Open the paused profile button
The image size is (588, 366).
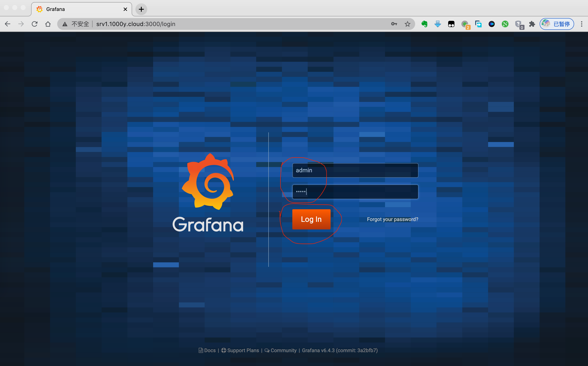point(556,24)
